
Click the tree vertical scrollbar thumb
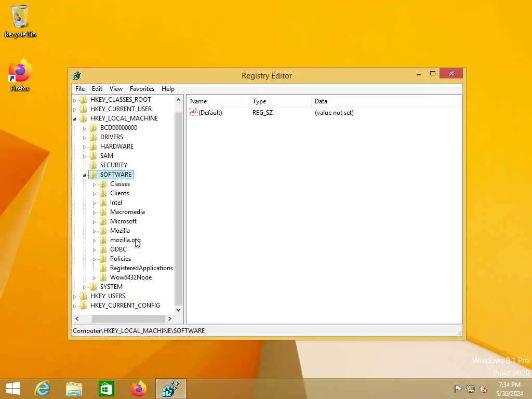pos(179,208)
